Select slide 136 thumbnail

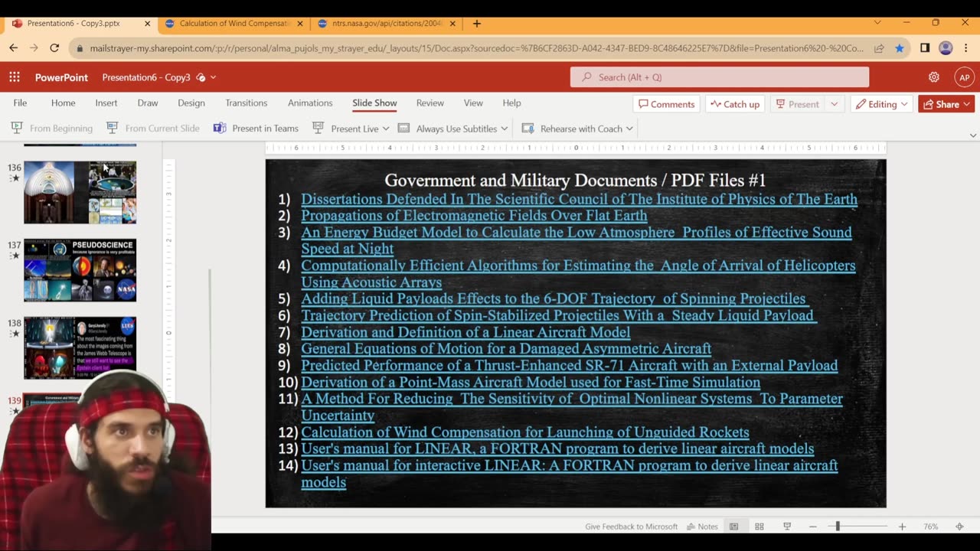tap(80, 192)
